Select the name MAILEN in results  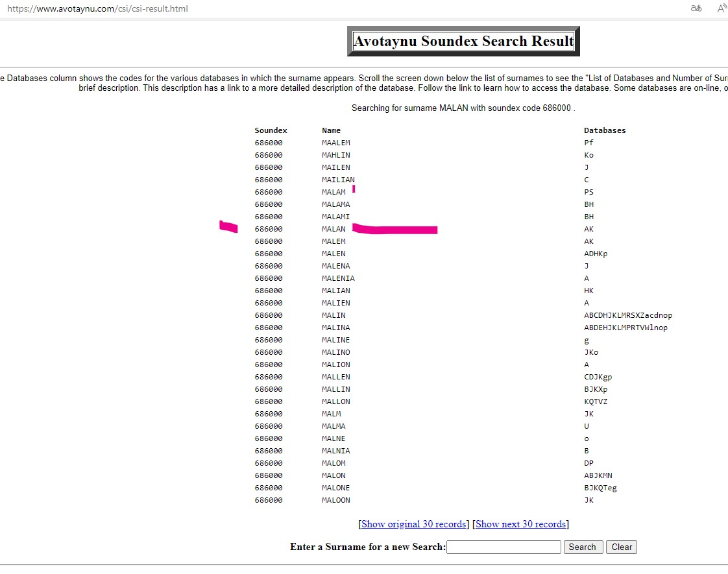tap(335, 167)
